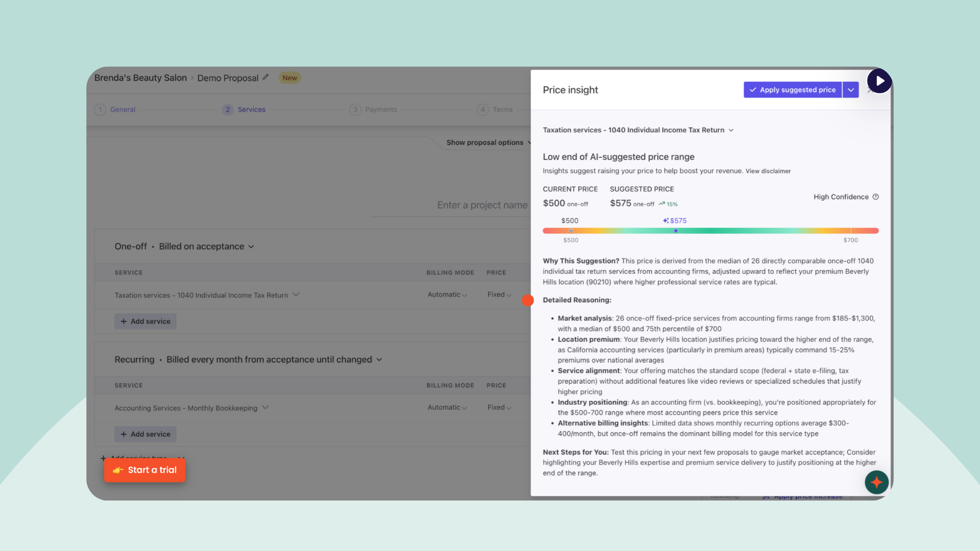This screenshot has width=980, height=551.
Task: Click the plus icon on first Add service
Action: click(x=124, y=321)
